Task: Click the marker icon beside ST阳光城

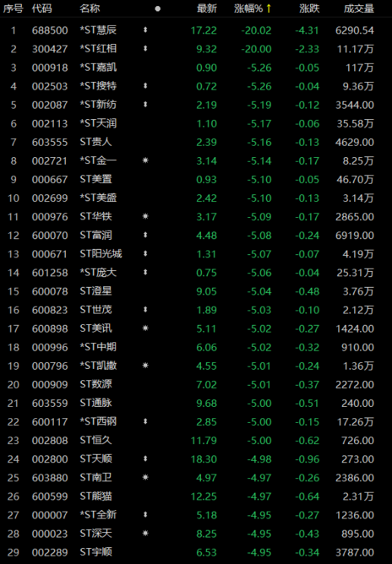Action: 145,254
